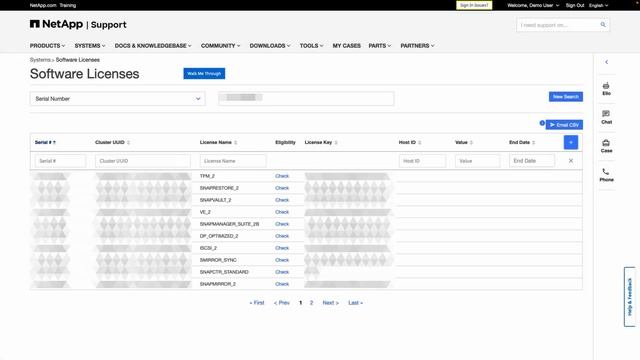Click Check for DP_OPTIMIZED_2 license
Viewport: 640px width, 360px height.
[x=282, y=236]
